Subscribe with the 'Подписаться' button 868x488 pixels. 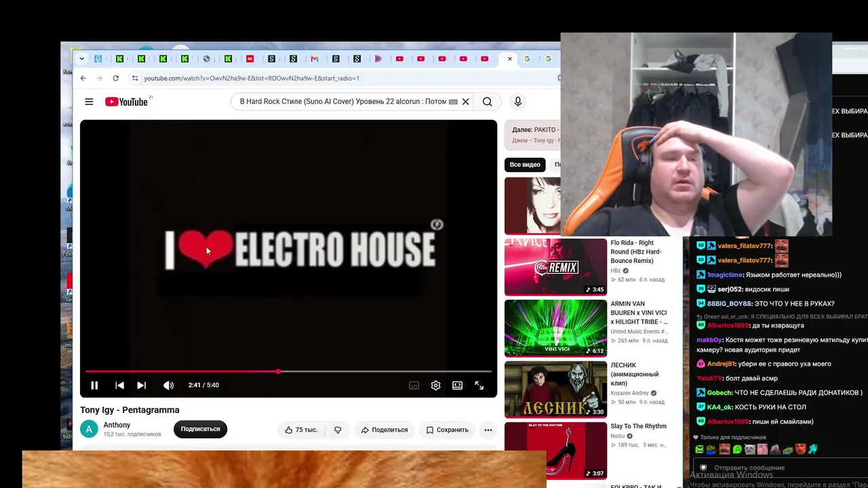click(200, 429)
